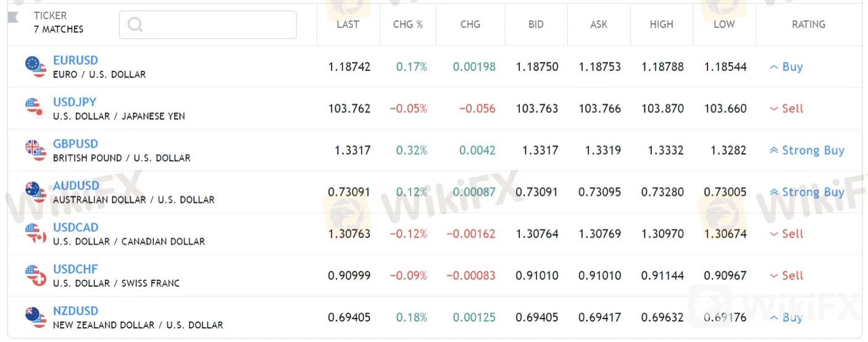The height and width of the screenshot is (342, 868).
Task: Sort by the HIGH column header
Action: 661,25
